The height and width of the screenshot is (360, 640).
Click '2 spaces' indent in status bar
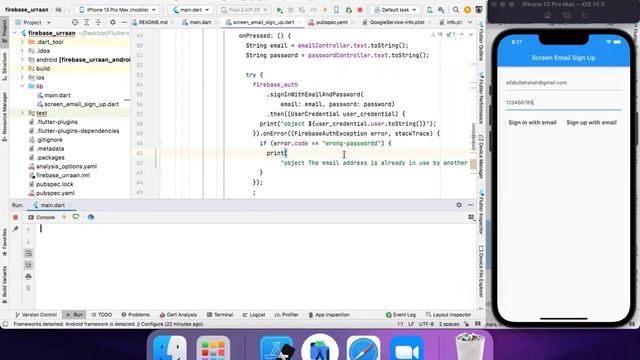[449, 324]
